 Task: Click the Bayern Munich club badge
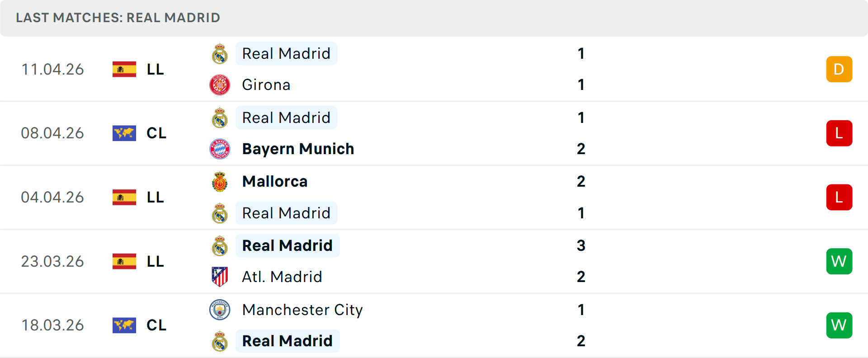pyautogui.click(x=220, y=149)
